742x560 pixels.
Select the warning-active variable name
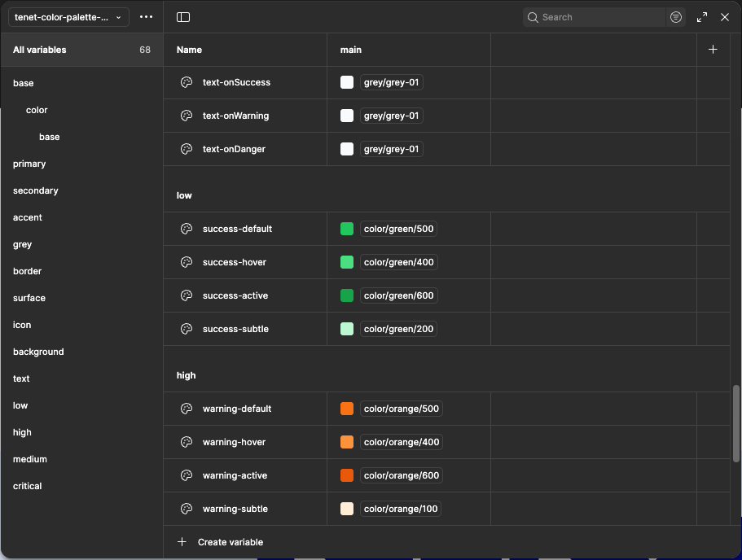[x=235, y=475]
